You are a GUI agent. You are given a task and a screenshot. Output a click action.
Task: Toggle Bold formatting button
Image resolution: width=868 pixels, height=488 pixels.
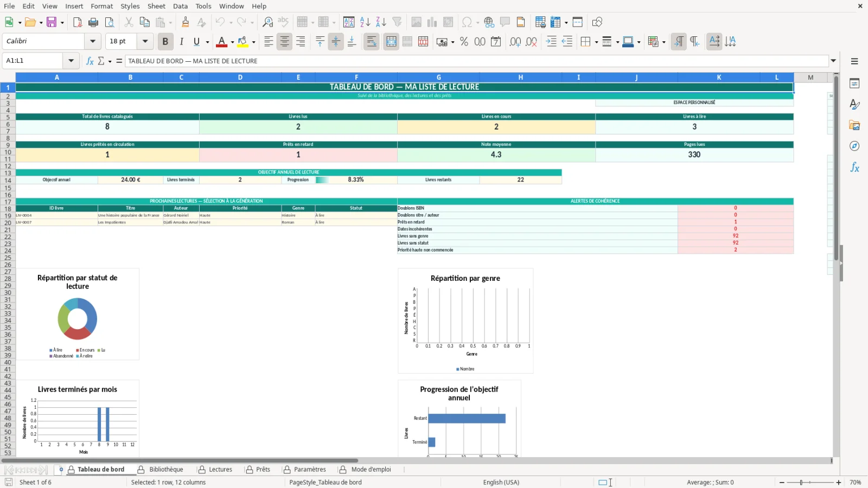click(165, 41)
